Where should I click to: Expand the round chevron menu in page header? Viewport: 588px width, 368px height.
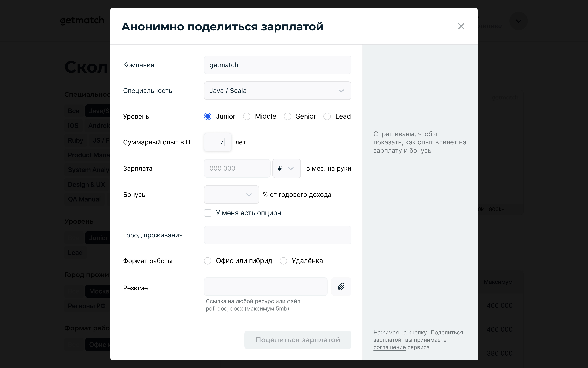[518, 21]
